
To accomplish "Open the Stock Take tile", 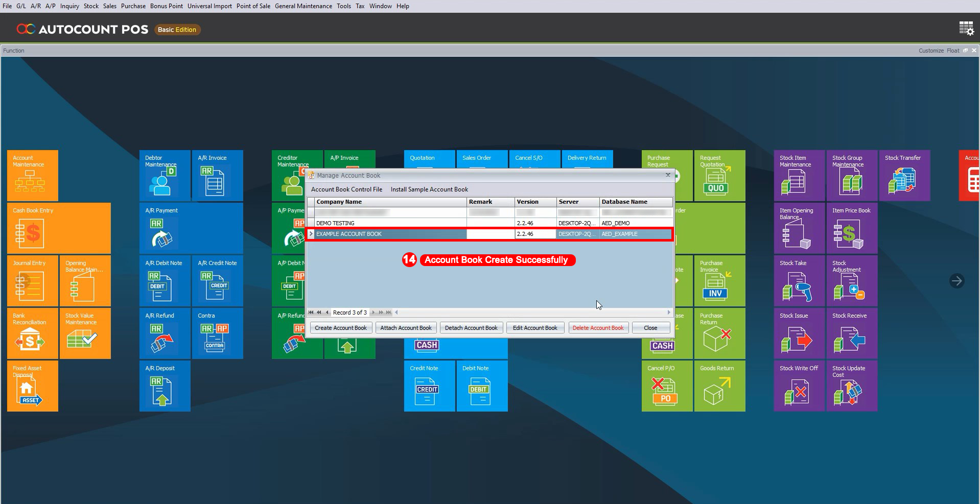I will pos(800,280).
